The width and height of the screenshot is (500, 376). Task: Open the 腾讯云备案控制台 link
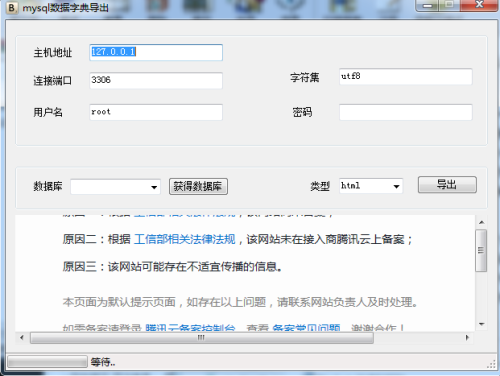[190, 328]
